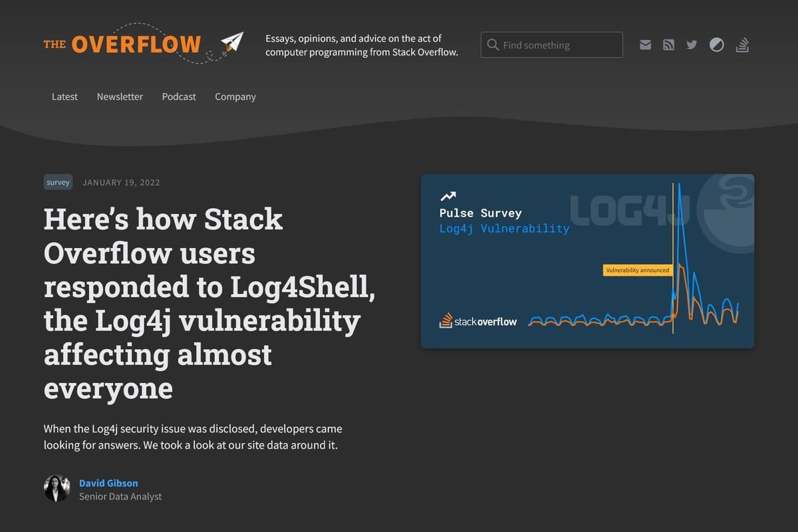
Task: Toggle the dark/light theme icon
Action: (716, 45)
